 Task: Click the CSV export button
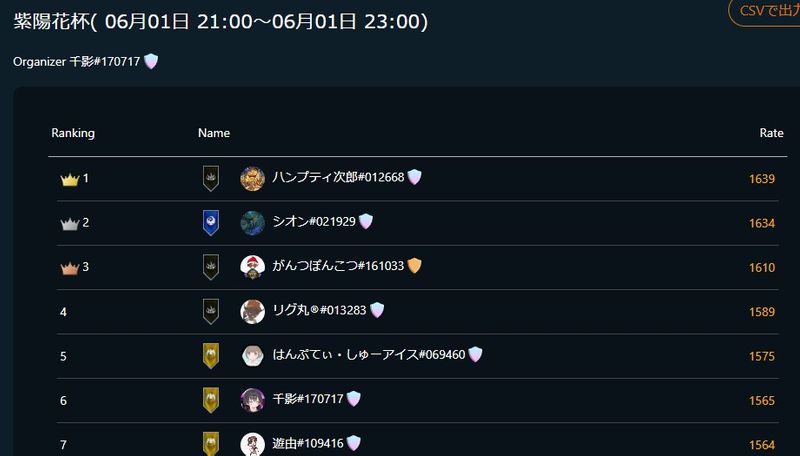tap(765, 11)
